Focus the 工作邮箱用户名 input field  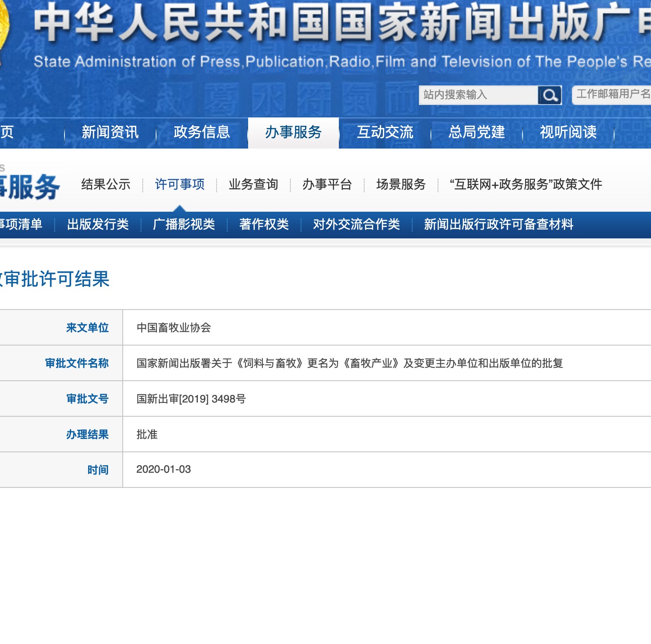click(612, 95)
